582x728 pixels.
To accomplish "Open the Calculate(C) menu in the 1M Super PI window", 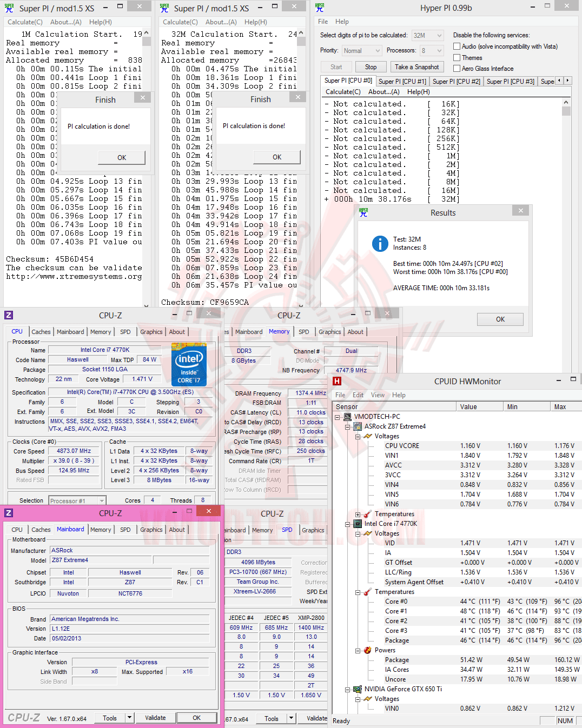I will (25, 22).
